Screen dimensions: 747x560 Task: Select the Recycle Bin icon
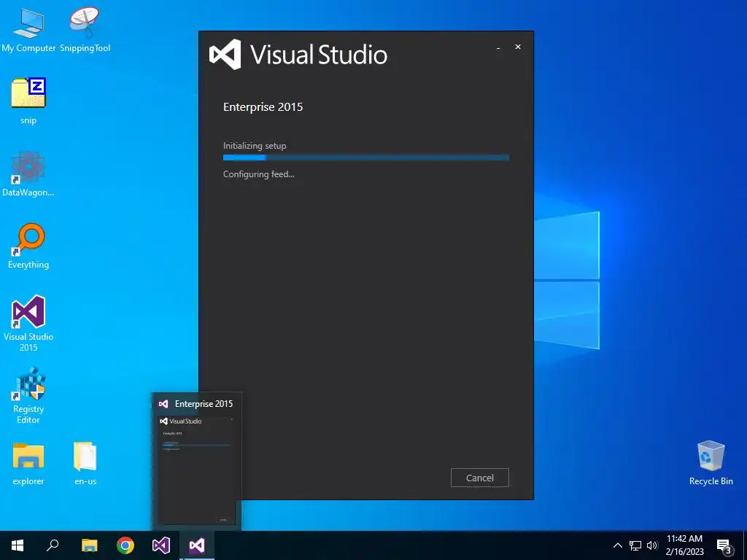(x=711, y=463)
